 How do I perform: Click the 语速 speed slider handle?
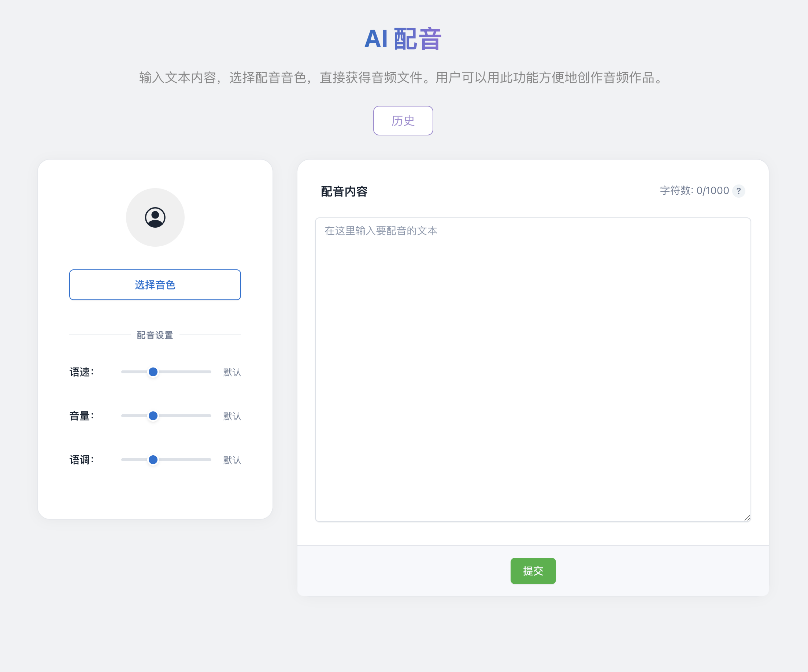[153, 372]
